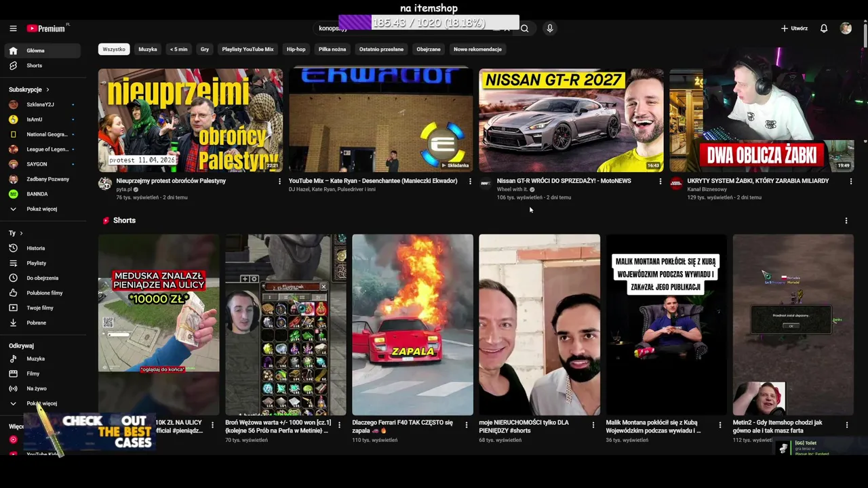Viewport: 868px width, 488px height.
Task: Expand Pokaż więcej under Odkrywaj
Action: pos(42,403)
